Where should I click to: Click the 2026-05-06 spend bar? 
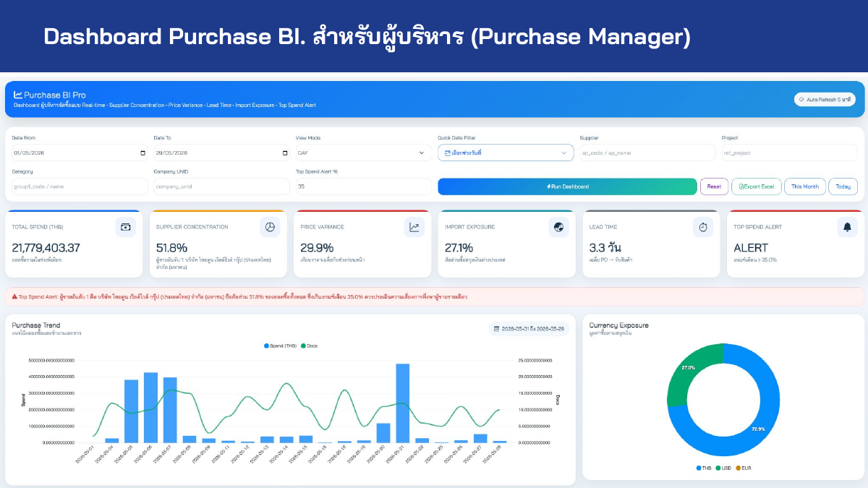(150, 408)
